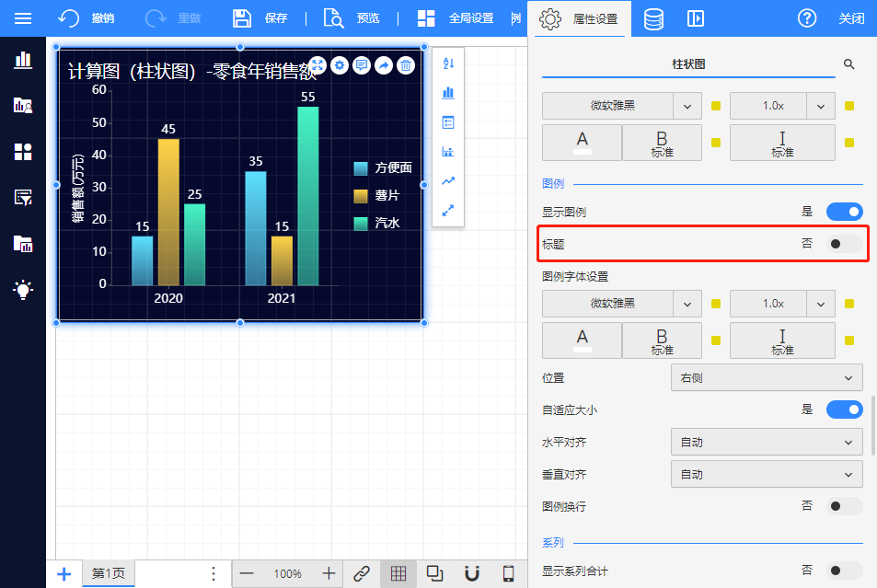Turn off the 显示图例 switch
The image size is (877, 588).
coord(844,212)
